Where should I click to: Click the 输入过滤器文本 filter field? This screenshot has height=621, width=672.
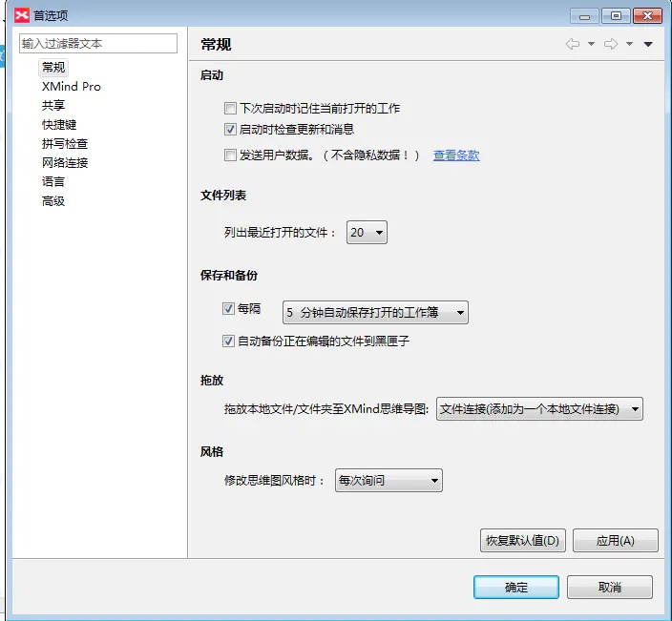tap(98, 43)
